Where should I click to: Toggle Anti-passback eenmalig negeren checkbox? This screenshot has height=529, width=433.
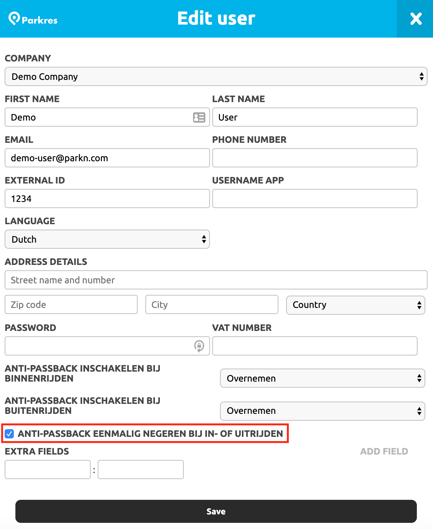tap(9, 434)
